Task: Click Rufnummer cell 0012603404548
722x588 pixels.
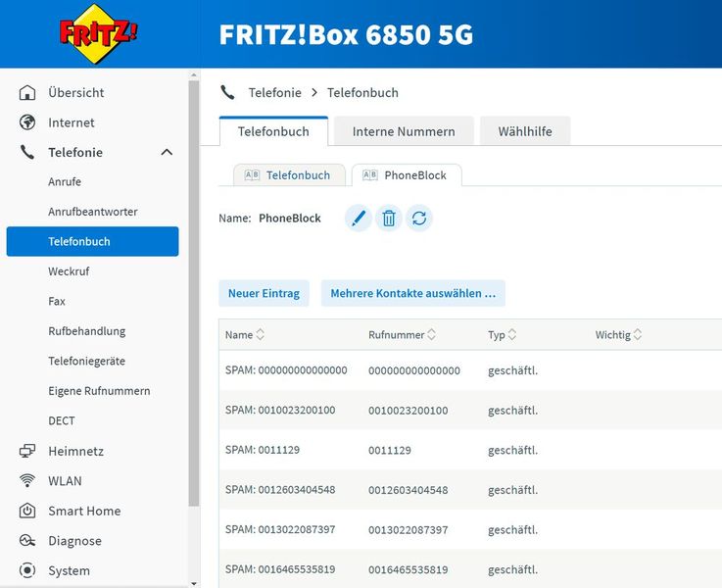Action: 408,490
